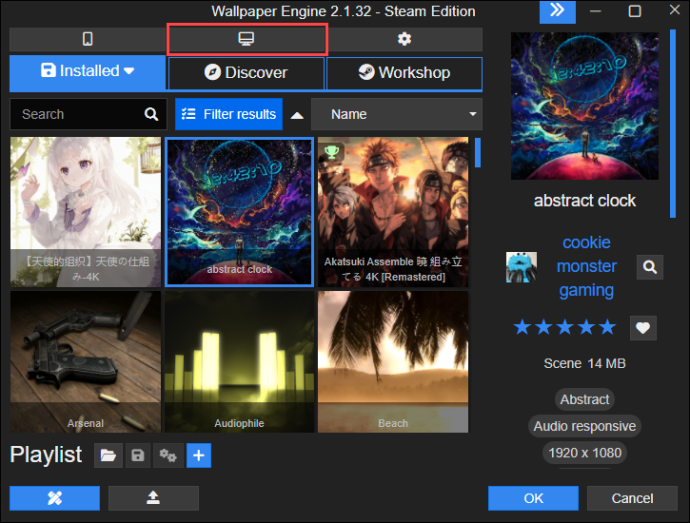The height and width of the screenshot is (523, 690).
Task: Favorite the wallpaper with heart icon
Action: tap(643, 328)
